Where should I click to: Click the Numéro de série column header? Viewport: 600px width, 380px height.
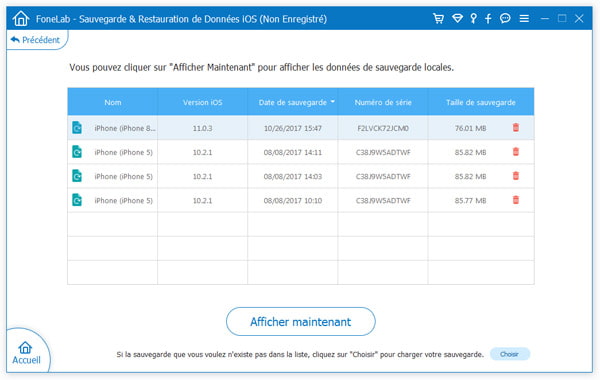click(383, 102)
